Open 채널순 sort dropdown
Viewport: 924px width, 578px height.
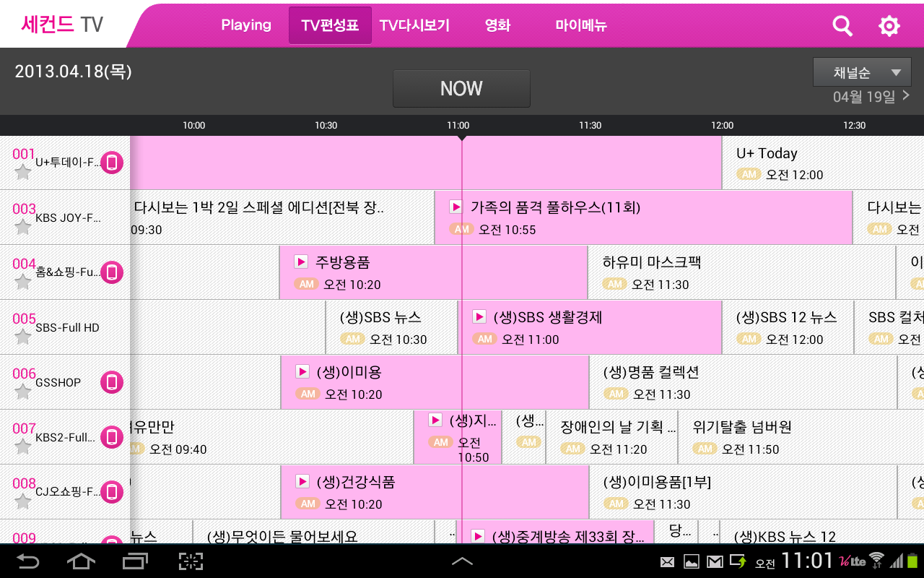(862, 72)
